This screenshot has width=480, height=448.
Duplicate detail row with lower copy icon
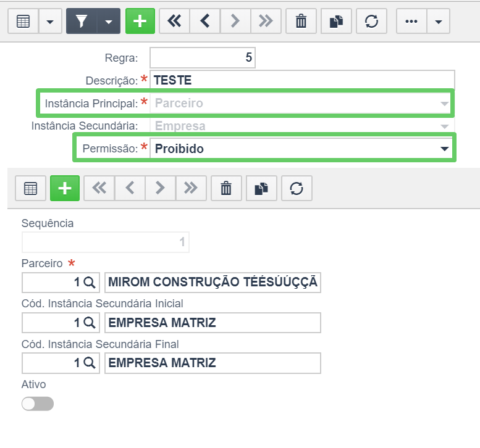pos(261,188)
